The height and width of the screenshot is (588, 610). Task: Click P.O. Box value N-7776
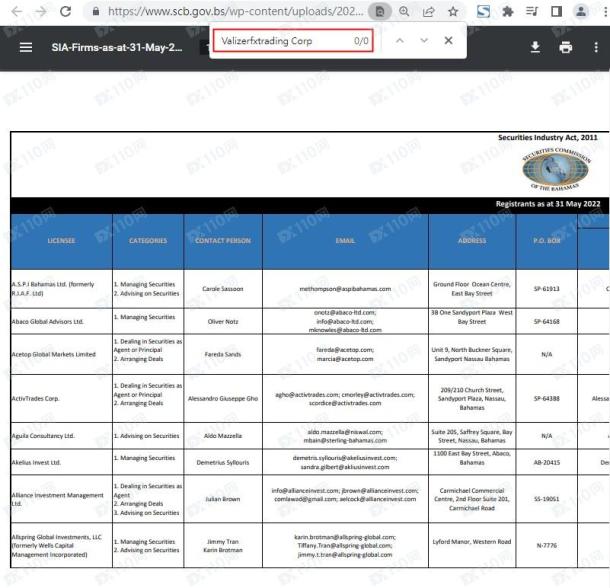coord(547,546)
